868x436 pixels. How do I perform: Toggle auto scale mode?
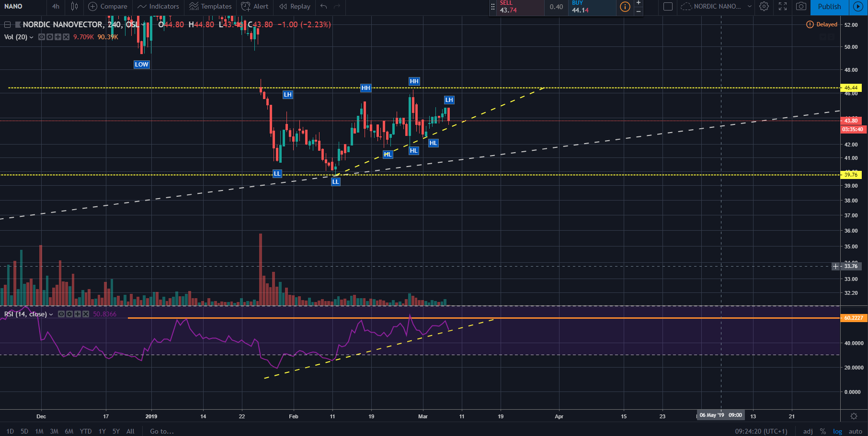[x=856, y=431]
